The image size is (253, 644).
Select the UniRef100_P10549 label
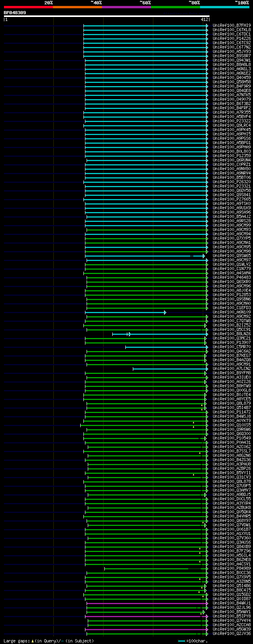click(x=232, y=438)
